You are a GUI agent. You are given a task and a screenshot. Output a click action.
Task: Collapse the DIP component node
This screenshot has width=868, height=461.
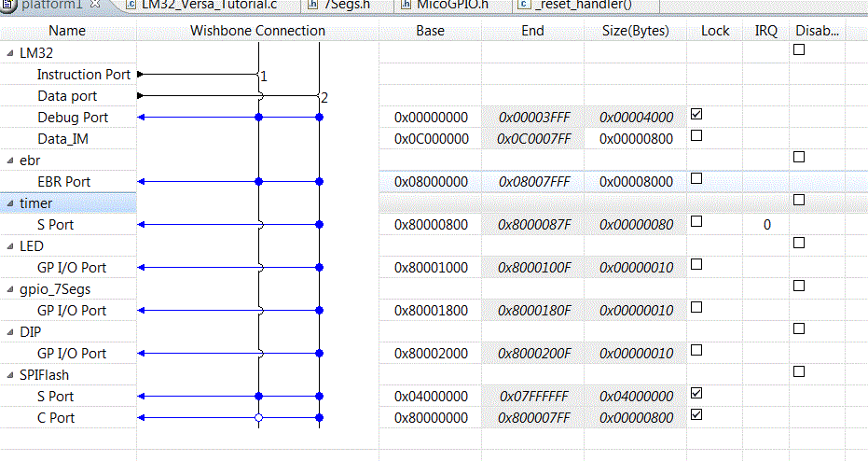point(10,332)
